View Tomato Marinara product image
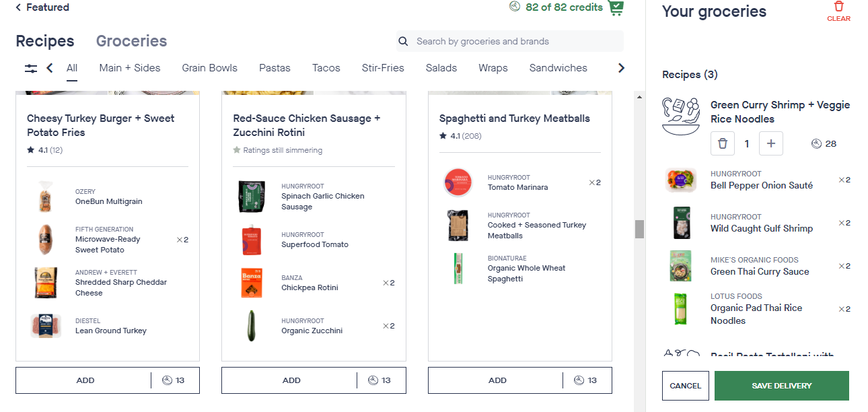The image size is (868, 412). 458,182
